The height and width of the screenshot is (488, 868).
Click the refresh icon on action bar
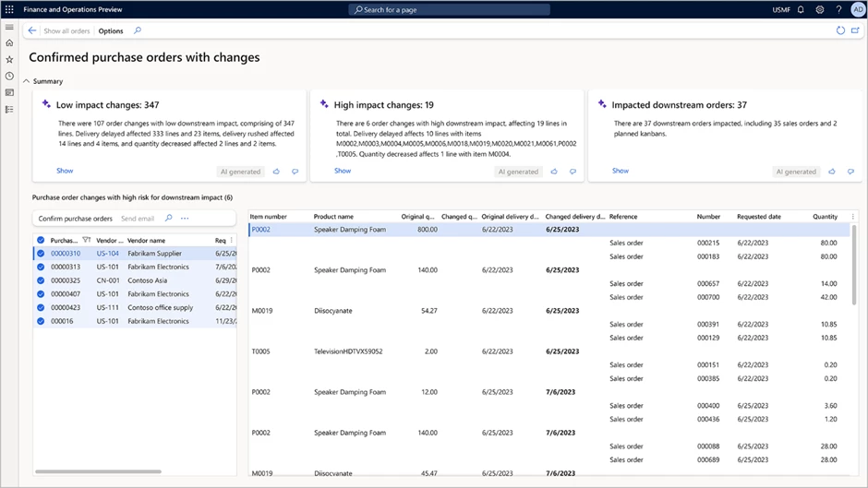840,31
